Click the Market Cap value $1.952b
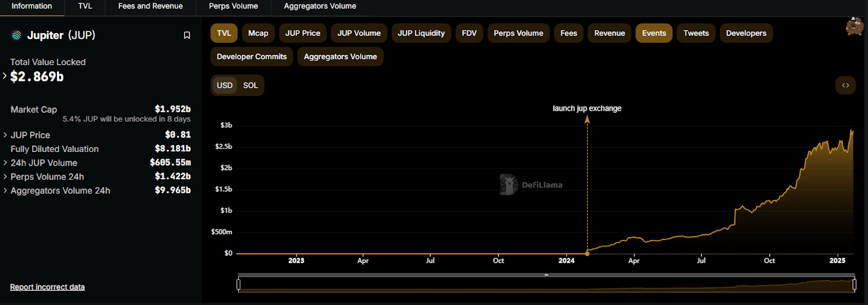This screenshot has width=868, height=305. pos(173,109)
